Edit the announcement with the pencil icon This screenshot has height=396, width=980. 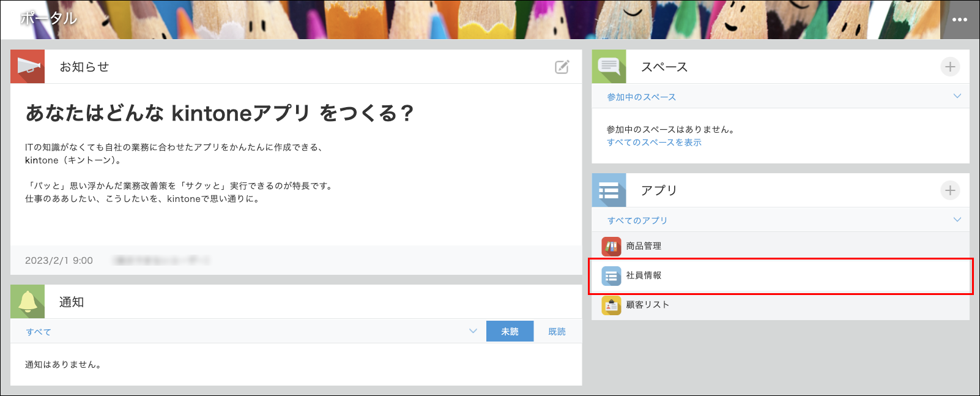tap(562, 67)
